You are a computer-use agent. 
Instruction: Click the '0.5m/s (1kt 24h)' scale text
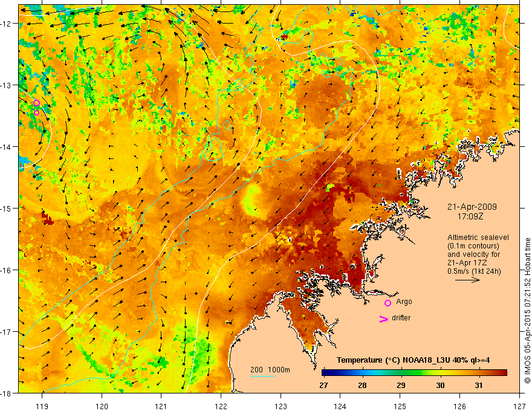(474, 271)
